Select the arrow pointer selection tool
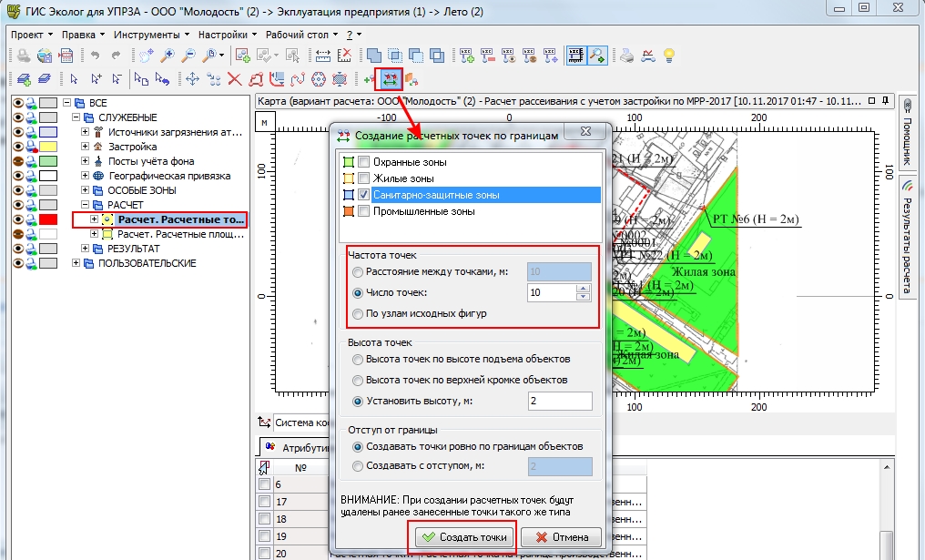The width and height of the screenshot is (925, 560). [x=74, y=79]
